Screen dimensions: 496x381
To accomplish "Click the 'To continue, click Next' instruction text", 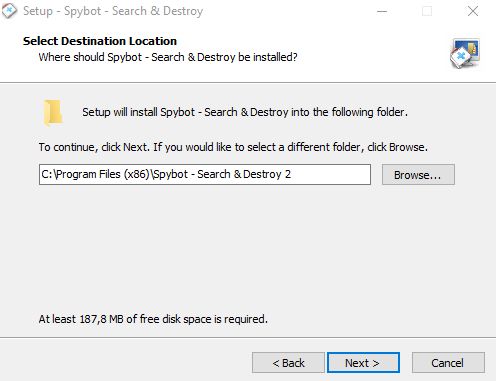I will 233,147.
